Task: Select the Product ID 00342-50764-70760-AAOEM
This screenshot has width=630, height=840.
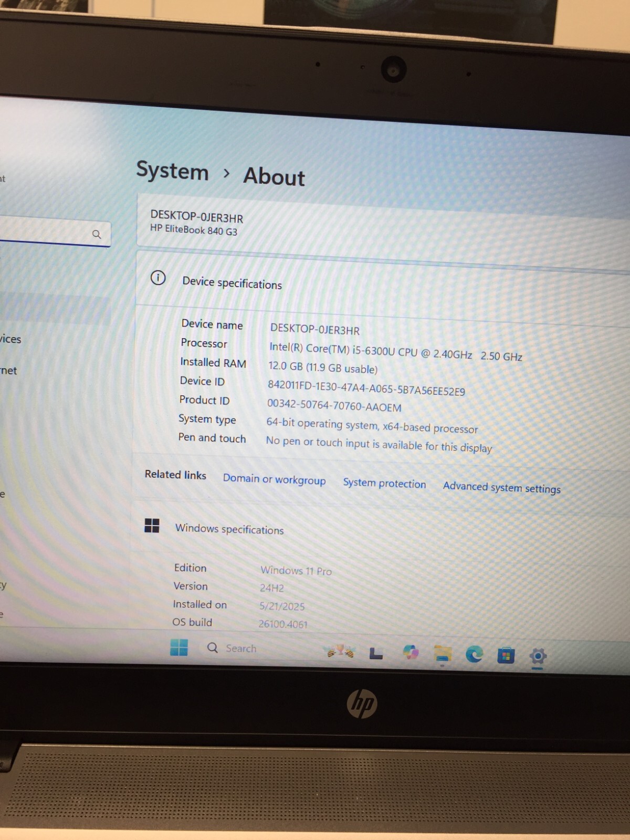Action: (x=334, y=405)
